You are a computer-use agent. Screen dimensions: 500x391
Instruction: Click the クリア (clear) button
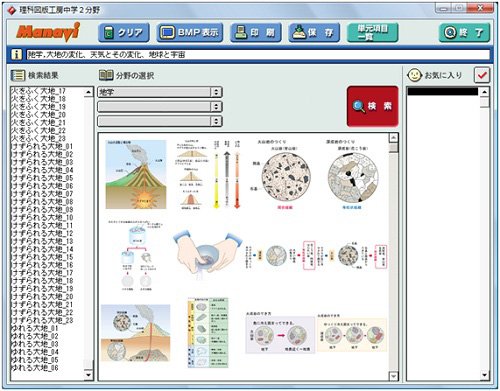coord(124,33)
